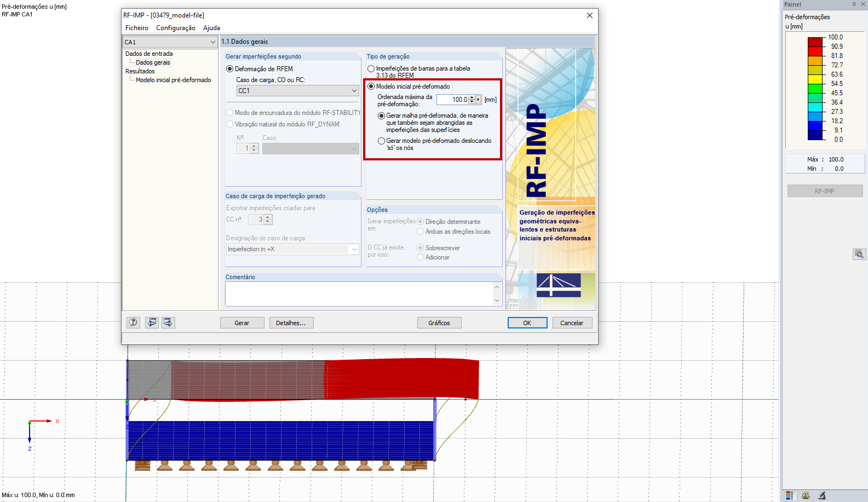Click inside the Comentário text box
The width and height of the screenshot is (868, 502).
click(359, 293)
